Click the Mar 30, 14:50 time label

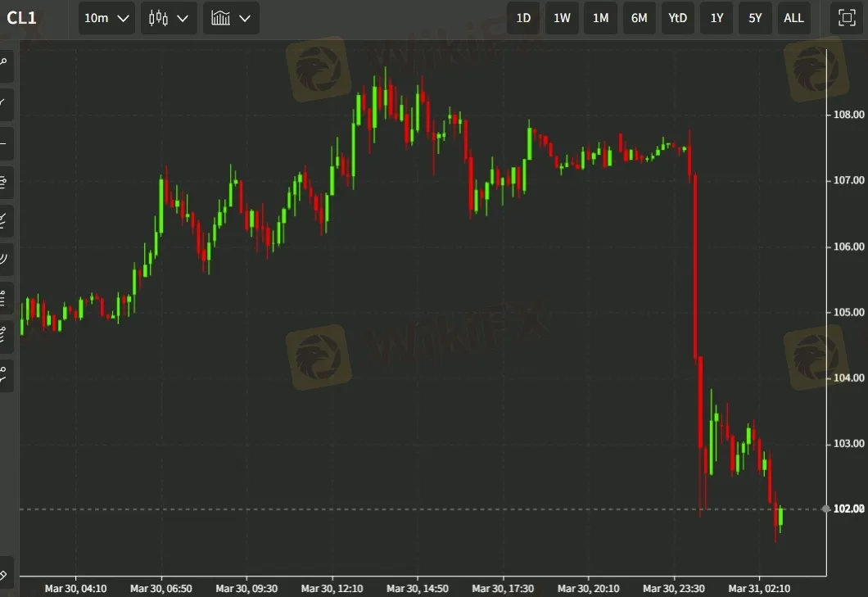(418, 588)
